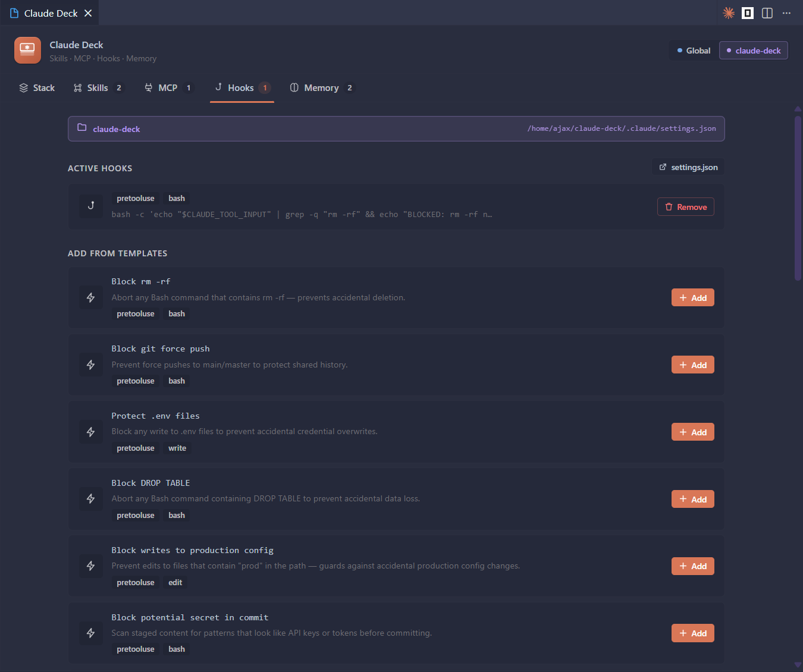Screen dimensions: 803x672
Task: Click the description about DROP TABLE data loss
Action: (x=266, y=498)
